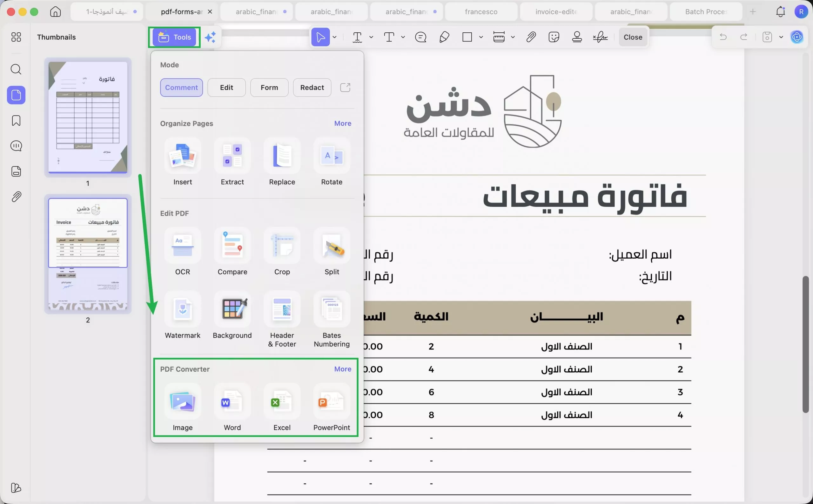Toggle the thumbnails panel icon in sidebar
813x504 pixels.
(16, 95)
